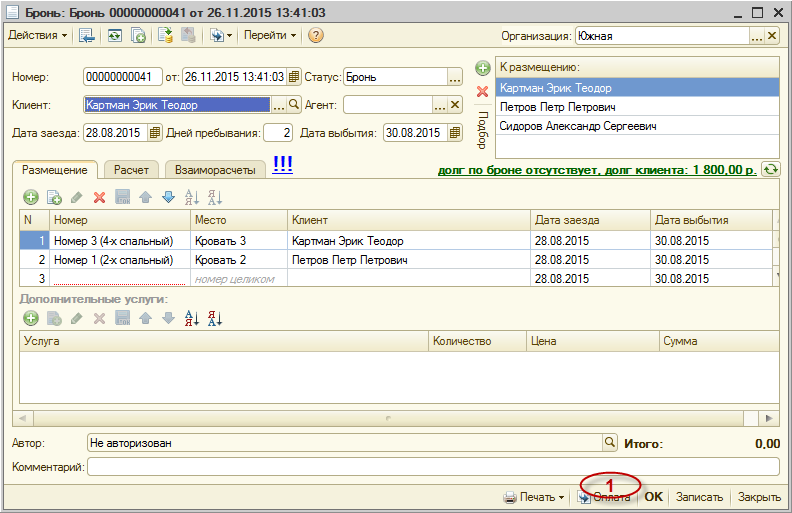Move placement row up
This screenshot has height=513, width=792.
[x=145, y=197]
